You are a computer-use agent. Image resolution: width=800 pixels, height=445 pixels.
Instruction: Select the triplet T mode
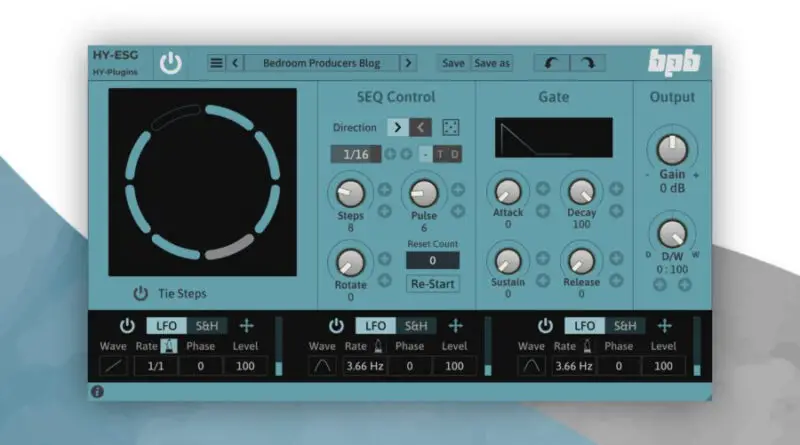pos(440,154)
